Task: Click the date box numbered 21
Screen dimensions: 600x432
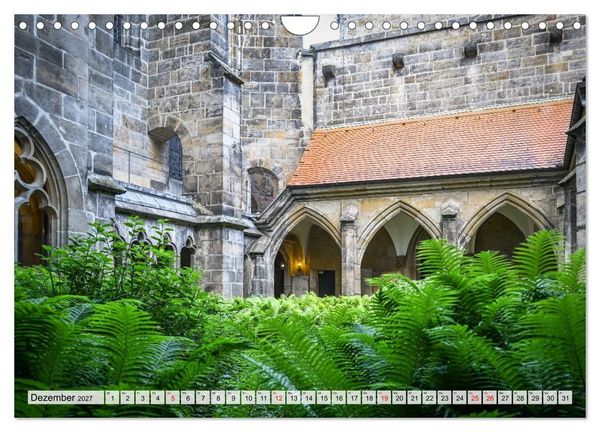Action: point(414,398)
